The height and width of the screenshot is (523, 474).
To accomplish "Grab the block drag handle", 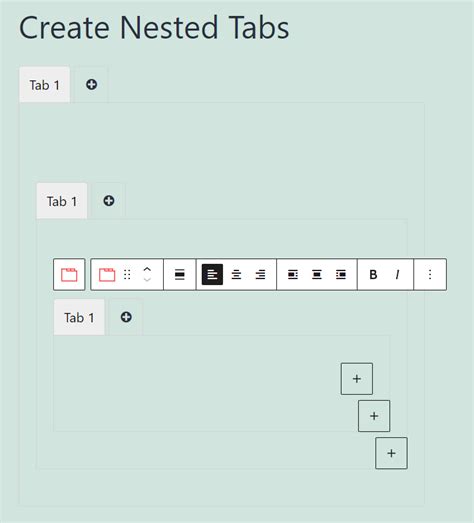I will pos(127,275).
